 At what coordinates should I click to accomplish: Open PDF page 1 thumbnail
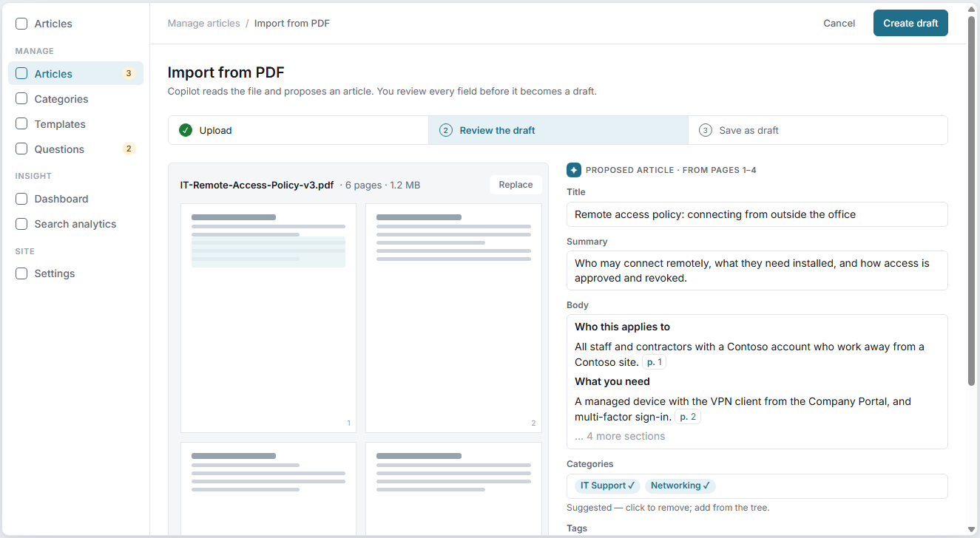(x=268, y=318)
